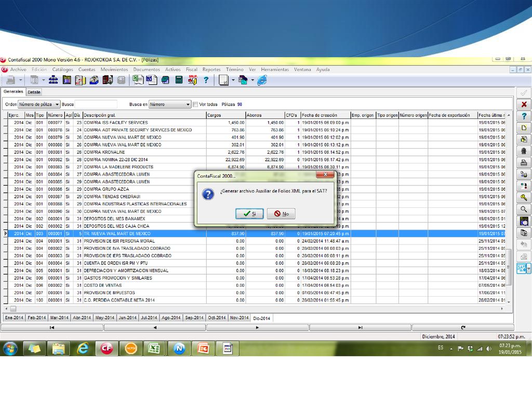Image resolution: width=532 pixels, height=399 pixels.
Task: Open the calculator toolbar icon
Action: click(179, 81)
